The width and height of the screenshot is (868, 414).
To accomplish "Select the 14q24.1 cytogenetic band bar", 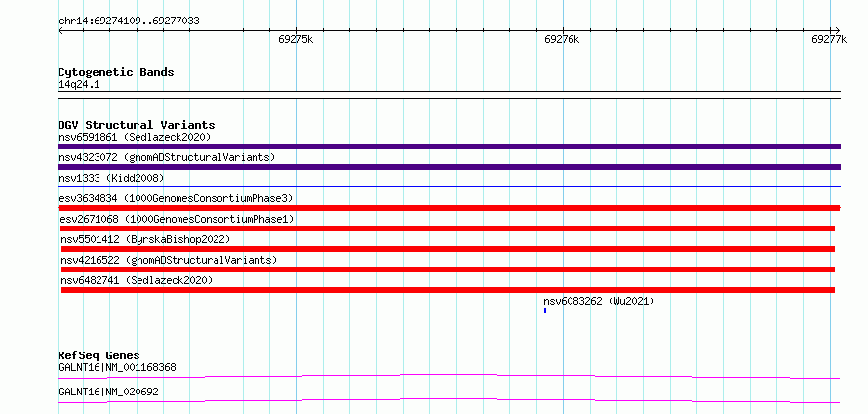I will pos(449,95).
